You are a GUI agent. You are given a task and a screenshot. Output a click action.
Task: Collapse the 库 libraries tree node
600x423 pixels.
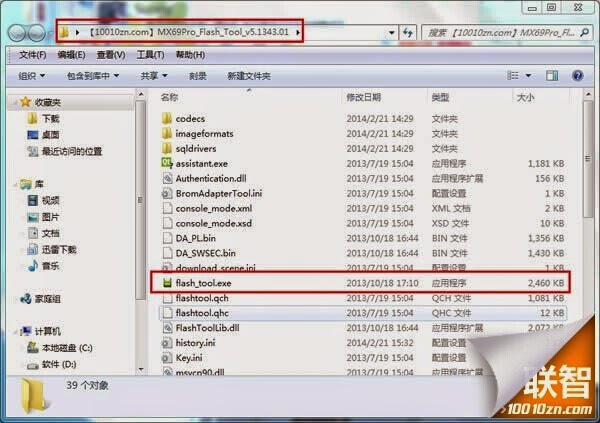[16, 185]
